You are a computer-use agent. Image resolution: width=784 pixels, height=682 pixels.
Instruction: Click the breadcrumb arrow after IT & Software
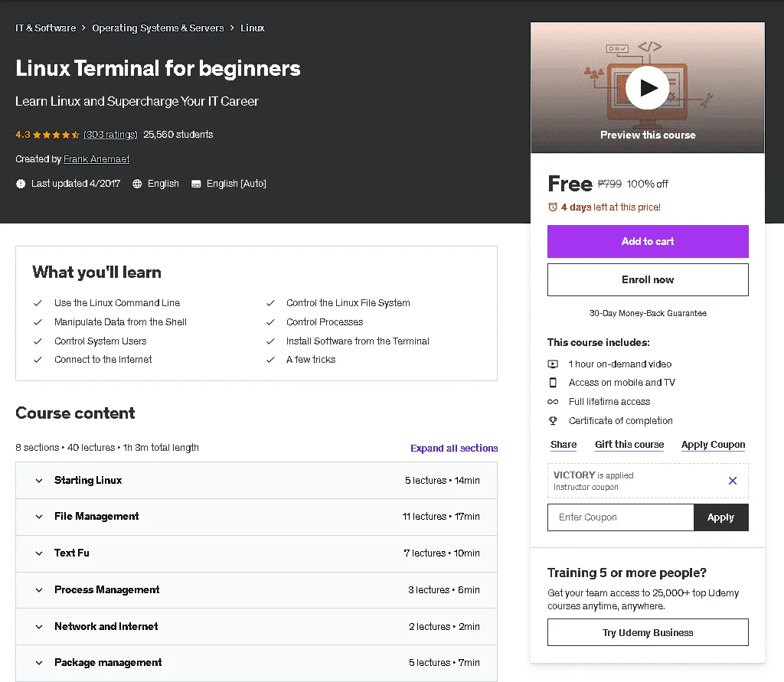[84, 28]
